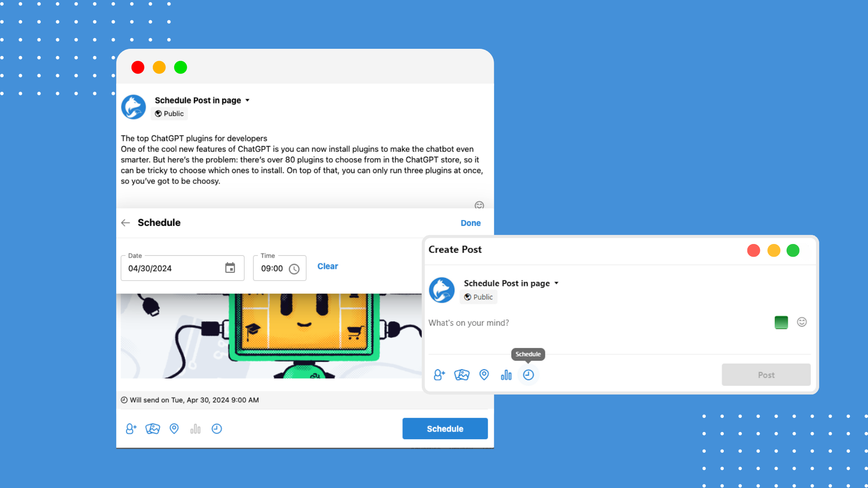The image size is (868, 488).
Task: Expand Schedule Post in page dropdown in left window
Action: [x=247, y=100]
